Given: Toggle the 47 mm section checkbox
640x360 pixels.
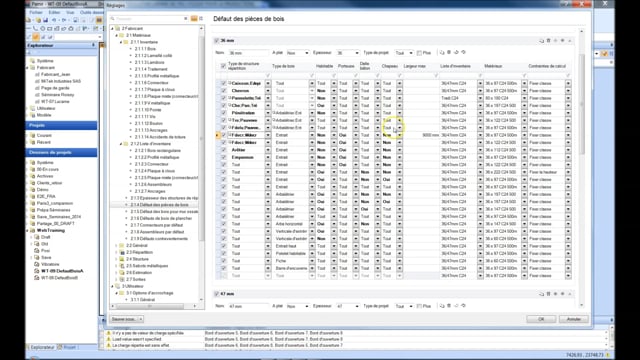Looking at the screenshot, I should tap(217, 293).
